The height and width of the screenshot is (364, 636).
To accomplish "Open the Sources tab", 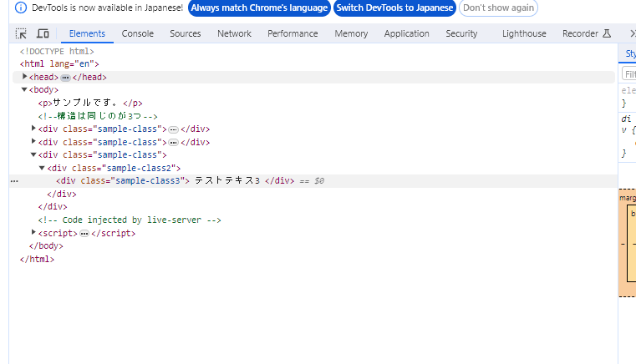I will [186, 33].
